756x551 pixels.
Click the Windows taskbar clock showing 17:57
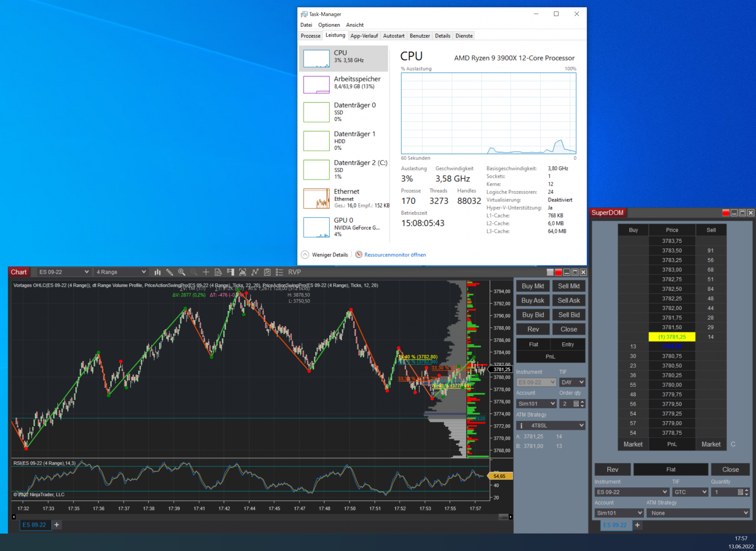(741, 539)
